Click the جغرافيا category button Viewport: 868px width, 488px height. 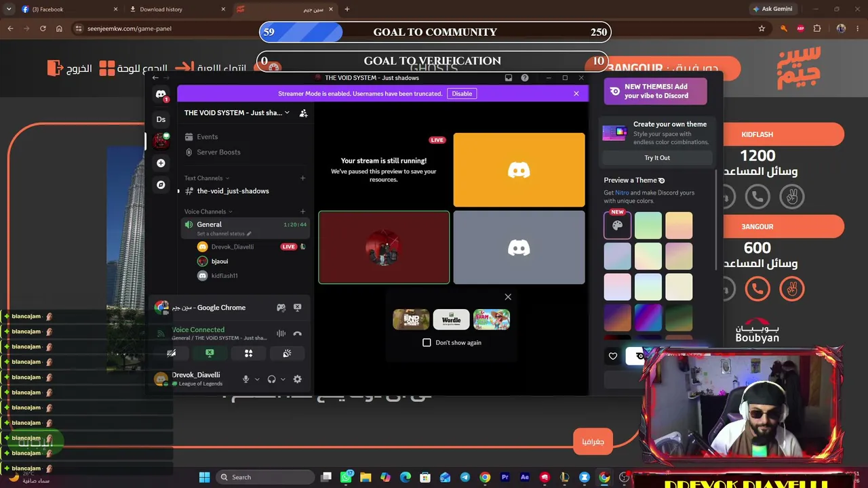point(593,442)
